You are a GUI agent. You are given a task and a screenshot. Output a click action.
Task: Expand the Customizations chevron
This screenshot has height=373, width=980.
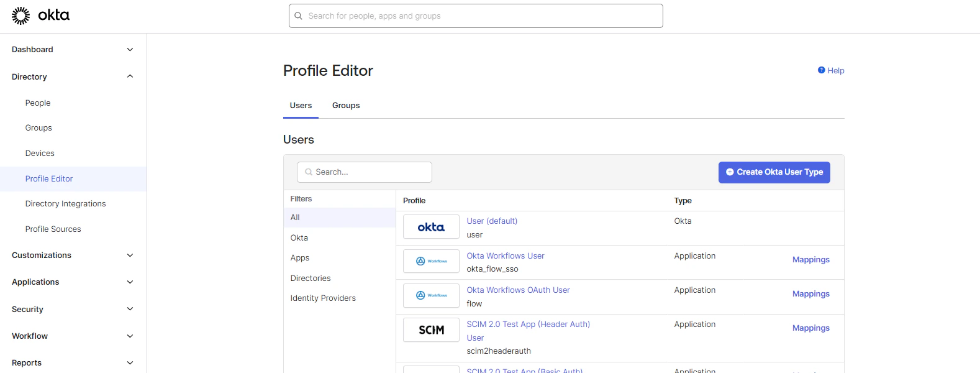(130, 256)
